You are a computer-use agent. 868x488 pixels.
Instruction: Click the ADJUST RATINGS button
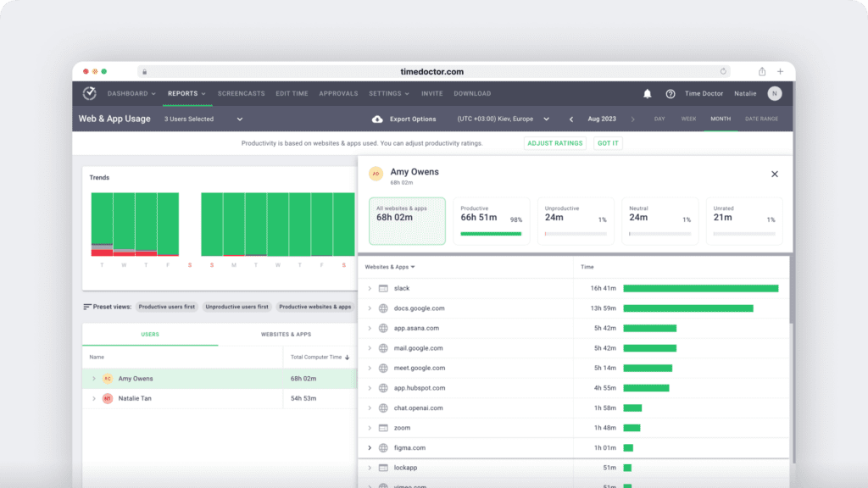tap(554, 143)
